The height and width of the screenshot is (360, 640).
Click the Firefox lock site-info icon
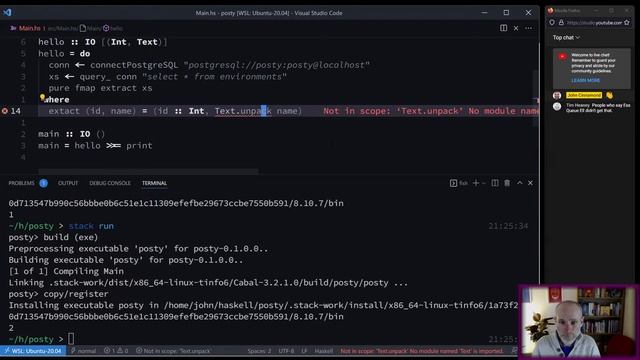pos(561,23)
